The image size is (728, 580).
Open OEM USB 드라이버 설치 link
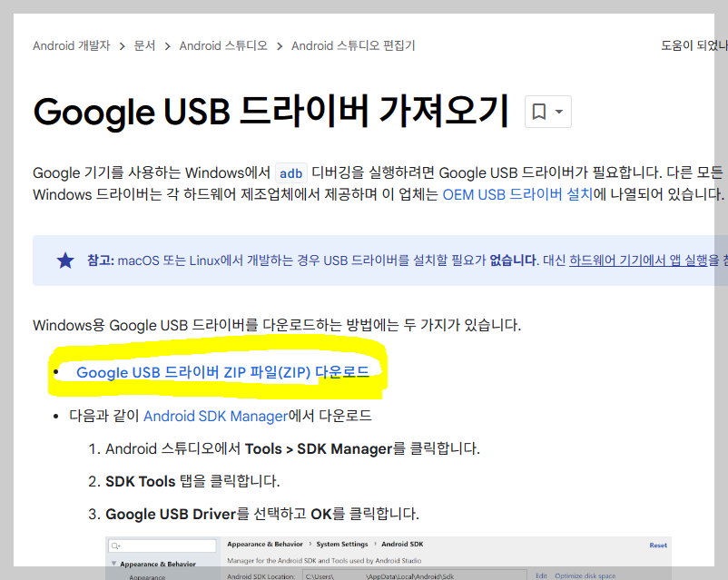pos(517,194)
